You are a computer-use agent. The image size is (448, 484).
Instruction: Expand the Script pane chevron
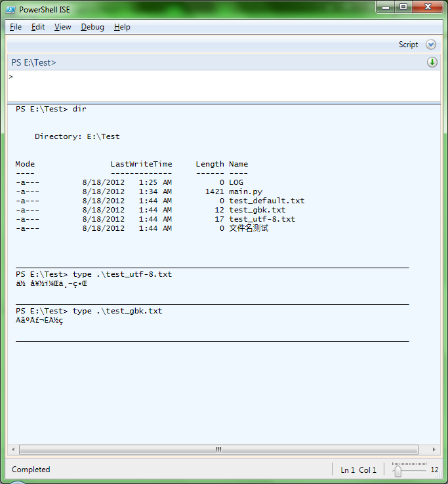tap(431, 45)
